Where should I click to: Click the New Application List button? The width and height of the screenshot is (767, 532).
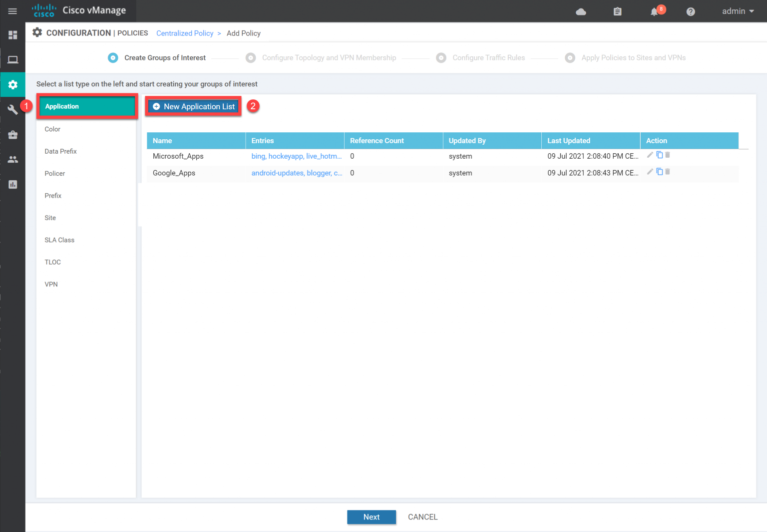pyautogui.click(x=193, y=106)
